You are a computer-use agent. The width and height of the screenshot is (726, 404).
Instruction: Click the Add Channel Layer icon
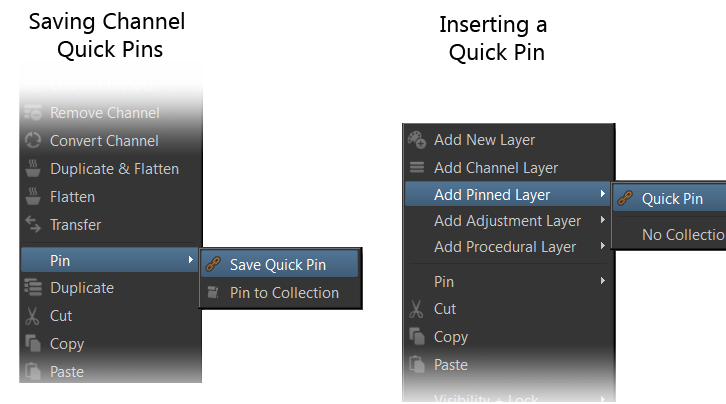pyautogui.click(x=417, y=168)
